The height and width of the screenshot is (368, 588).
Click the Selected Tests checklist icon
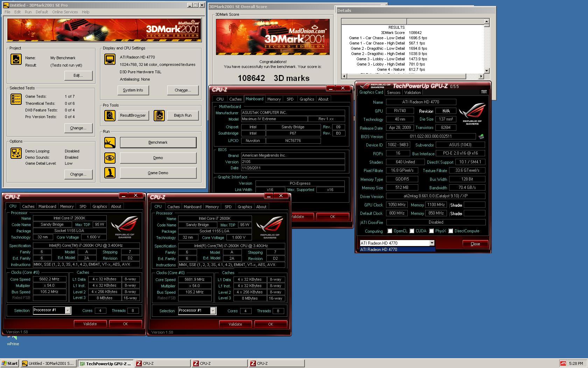pos(16,99)
